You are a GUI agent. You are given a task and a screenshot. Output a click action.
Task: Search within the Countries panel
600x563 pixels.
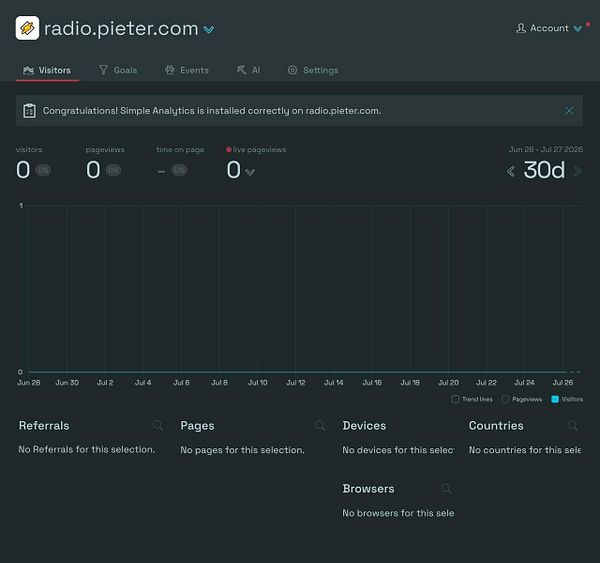click(x=572, y=425)
